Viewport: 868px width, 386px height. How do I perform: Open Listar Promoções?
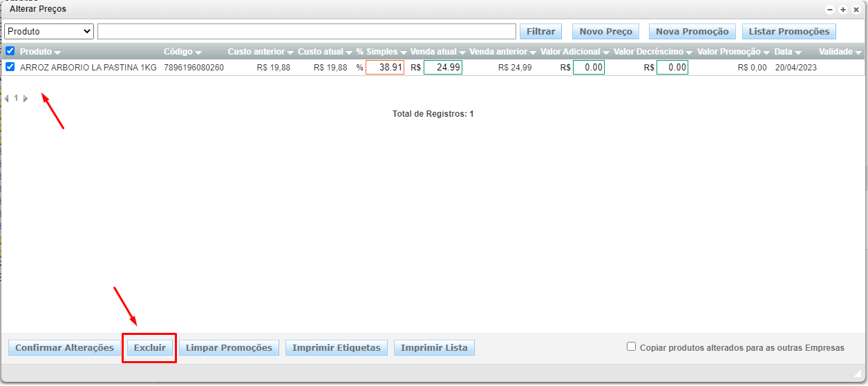tap(789, 31)
